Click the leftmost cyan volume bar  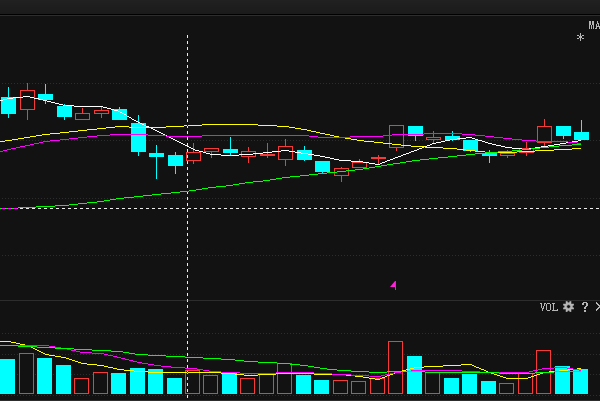coord(8,377)
